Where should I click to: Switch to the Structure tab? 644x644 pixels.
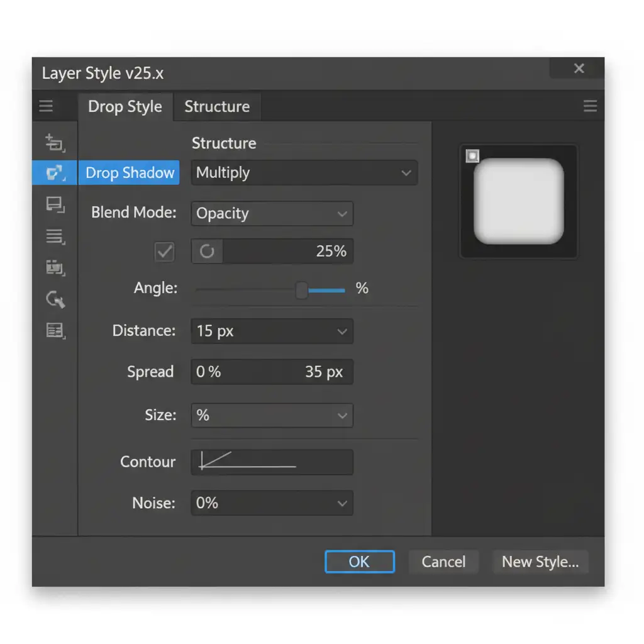217,107
